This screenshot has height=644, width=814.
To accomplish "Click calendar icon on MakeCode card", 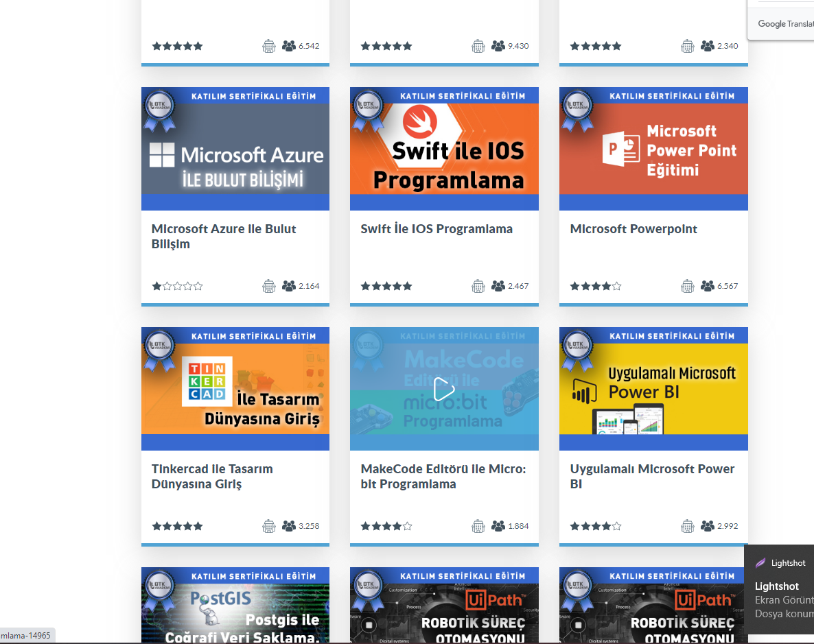I will pyautogui.click(x=478, y=526).
